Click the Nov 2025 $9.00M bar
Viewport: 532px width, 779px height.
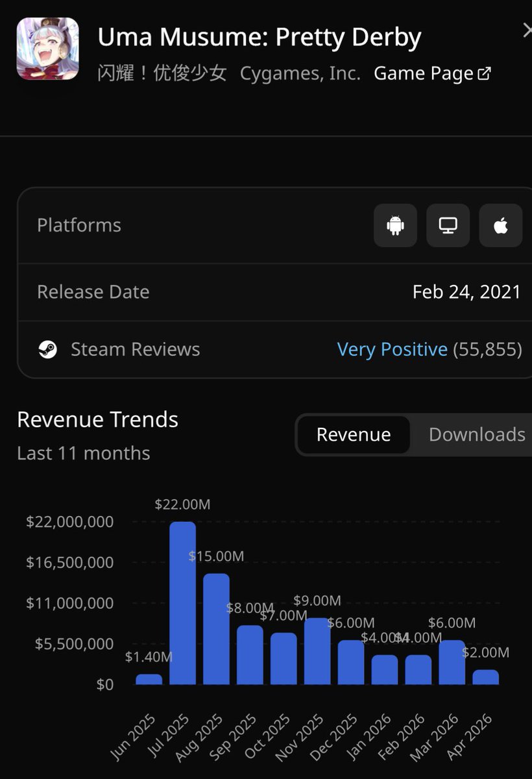pos(318,651)
